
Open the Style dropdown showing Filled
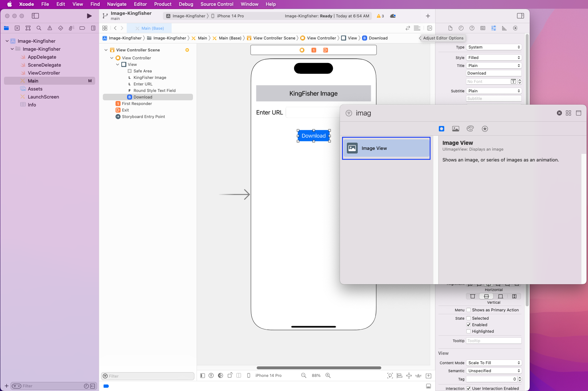[x=494, y=58]
